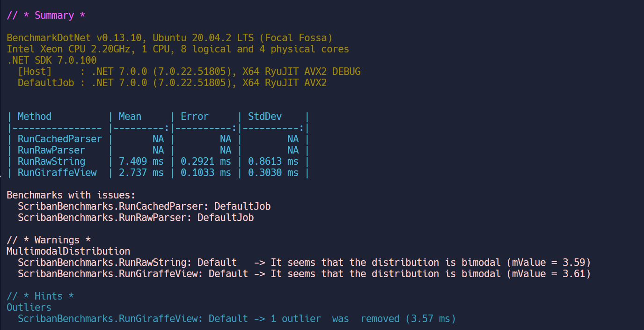644x330 pixels.
Task: Click the "// * Warnings *" heading
Action: [49, 240]
